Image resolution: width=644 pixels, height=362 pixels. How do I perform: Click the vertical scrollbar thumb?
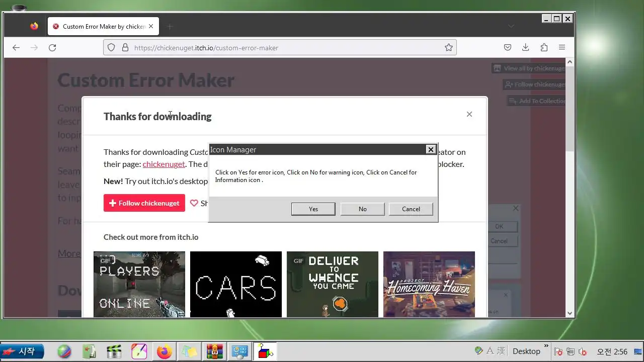click(570, 108)
